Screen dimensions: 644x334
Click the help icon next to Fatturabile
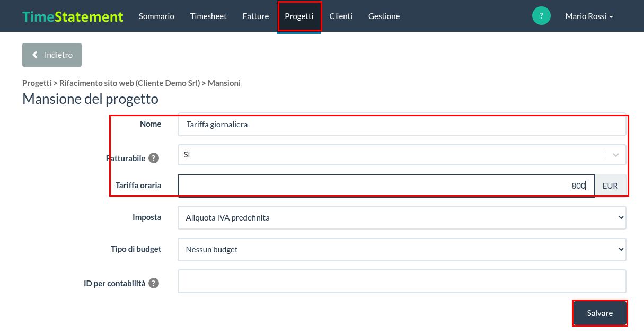(154, 158)
